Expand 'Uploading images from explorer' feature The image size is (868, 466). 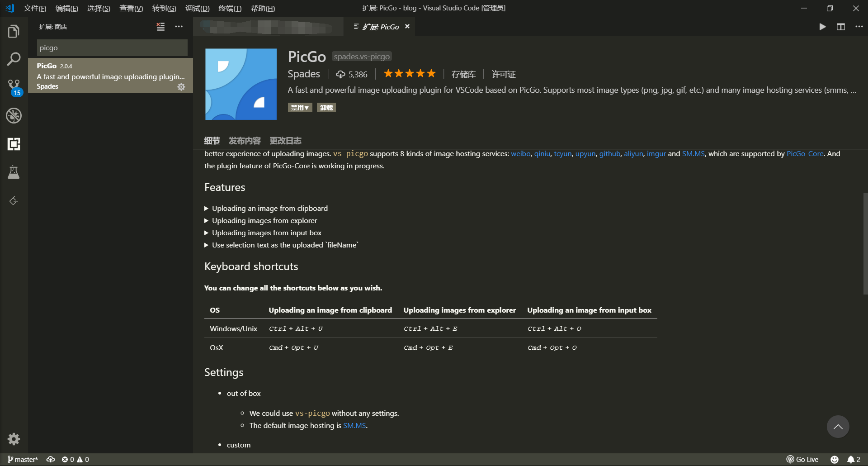pyautogui.click(x=261, y=220)
